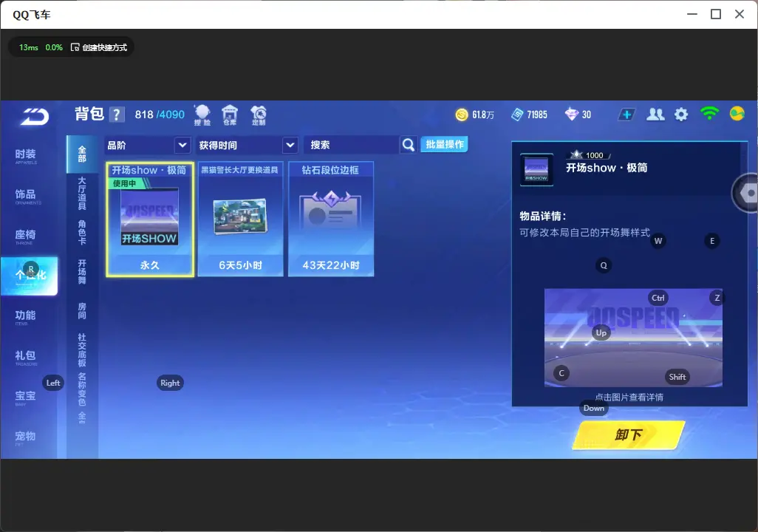Click the diamond icon beside 30
Image resolution: width=758 pixels, height=532 pixels.
tap(571, 115)
